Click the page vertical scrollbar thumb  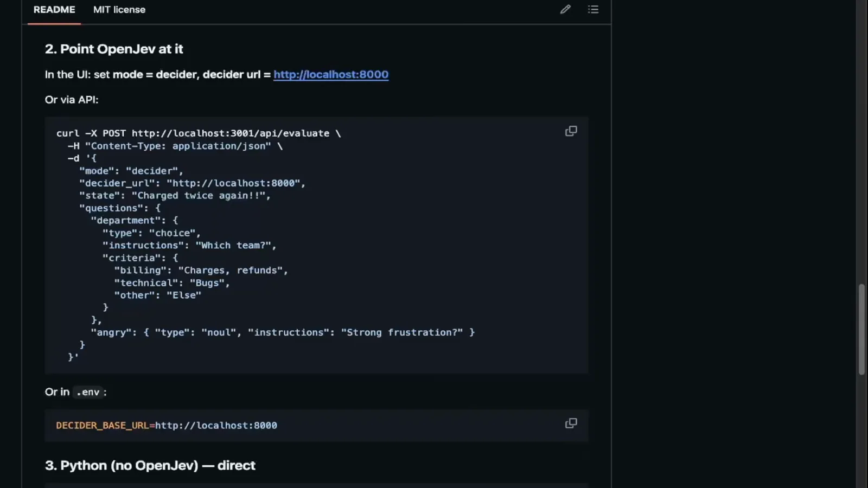coord(861,329)
